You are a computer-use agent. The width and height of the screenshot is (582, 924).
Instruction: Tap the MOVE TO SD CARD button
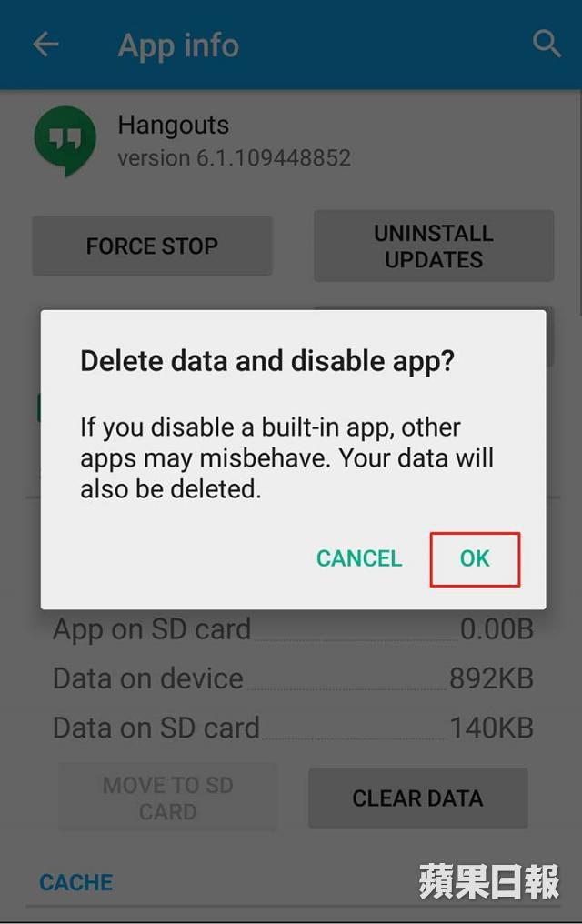(x=168, y=798)
